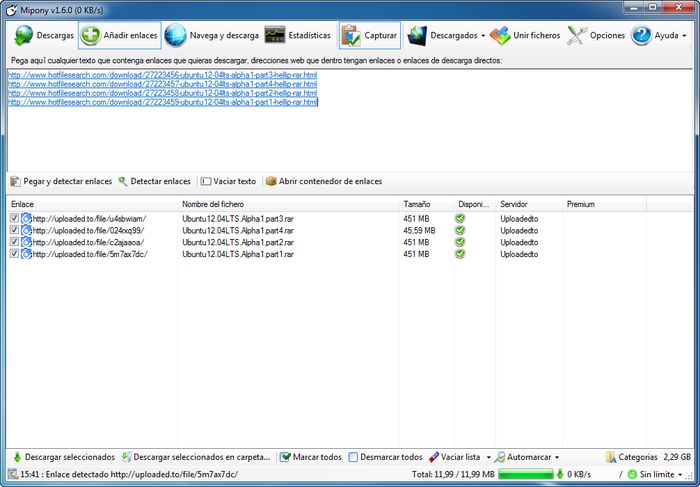
Task: Sort by the Disponi... column header
Action: (474, 204)
